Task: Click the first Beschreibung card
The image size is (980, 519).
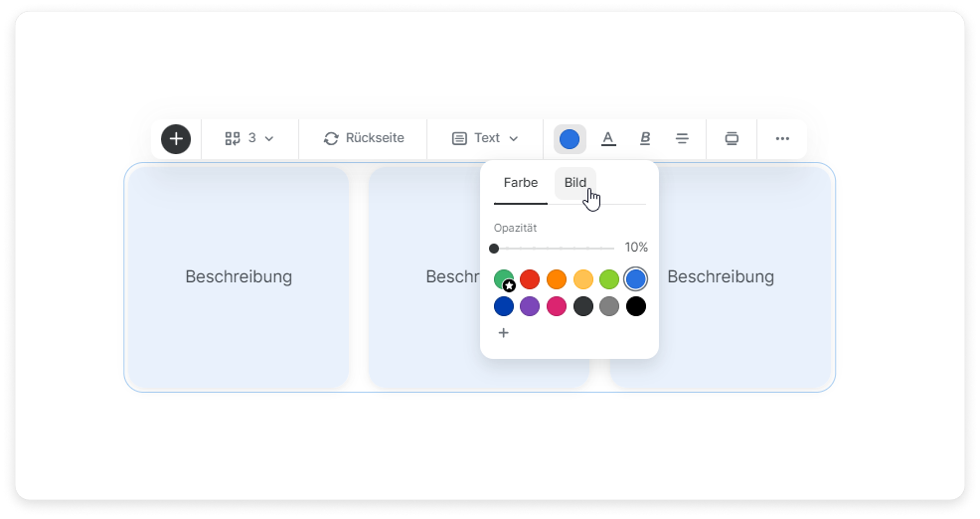Action: pos(239,276)
